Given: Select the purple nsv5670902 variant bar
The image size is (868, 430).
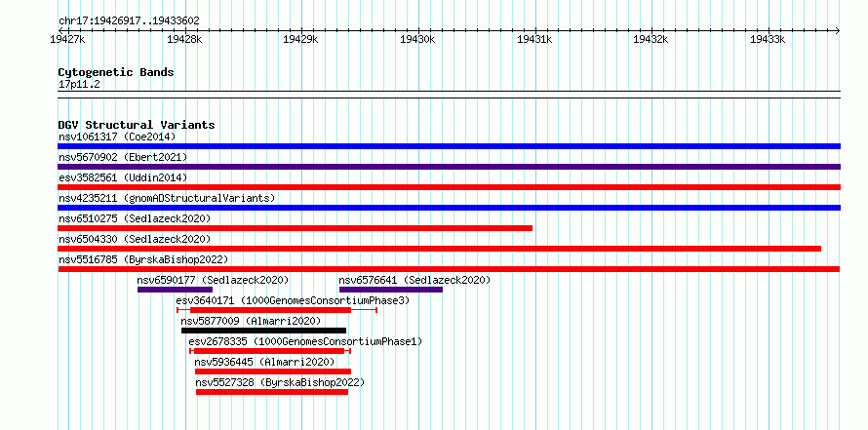Looking at the screenshot, I should pos(449,167).
